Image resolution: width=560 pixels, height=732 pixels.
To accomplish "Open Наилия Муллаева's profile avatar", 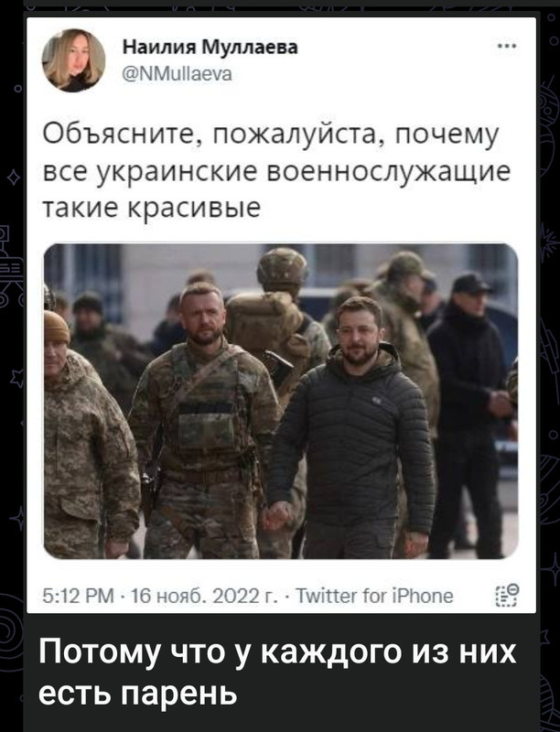I will coord(74,59).
